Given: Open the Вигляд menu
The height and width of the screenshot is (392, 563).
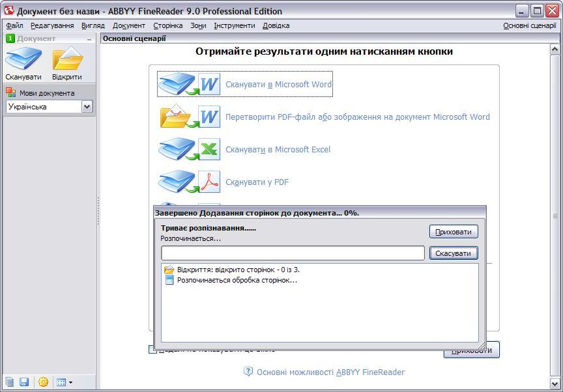Looking at the screenshot, I should (93, 25).
